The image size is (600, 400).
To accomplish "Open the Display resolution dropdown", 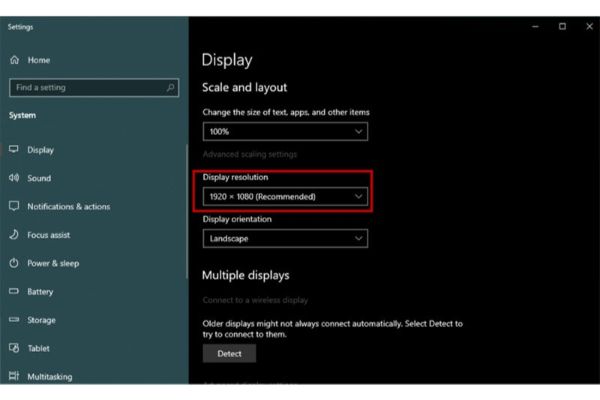I will click(285, 196).
